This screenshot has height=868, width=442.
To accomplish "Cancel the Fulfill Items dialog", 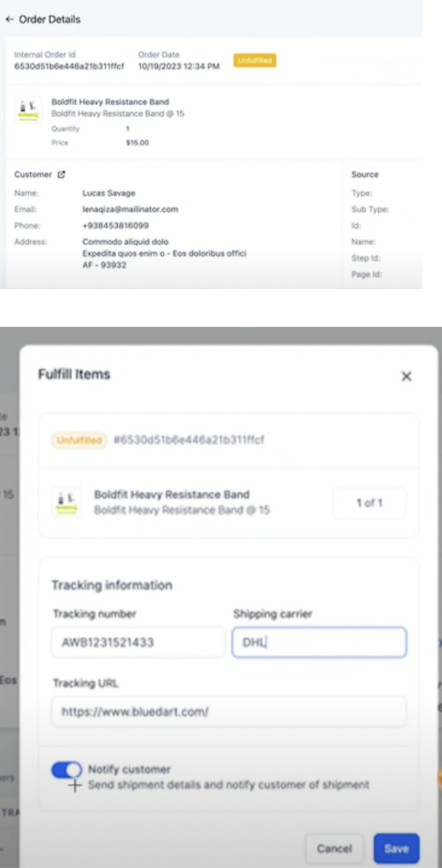I will pyautogui.click(x=334, y=848).
